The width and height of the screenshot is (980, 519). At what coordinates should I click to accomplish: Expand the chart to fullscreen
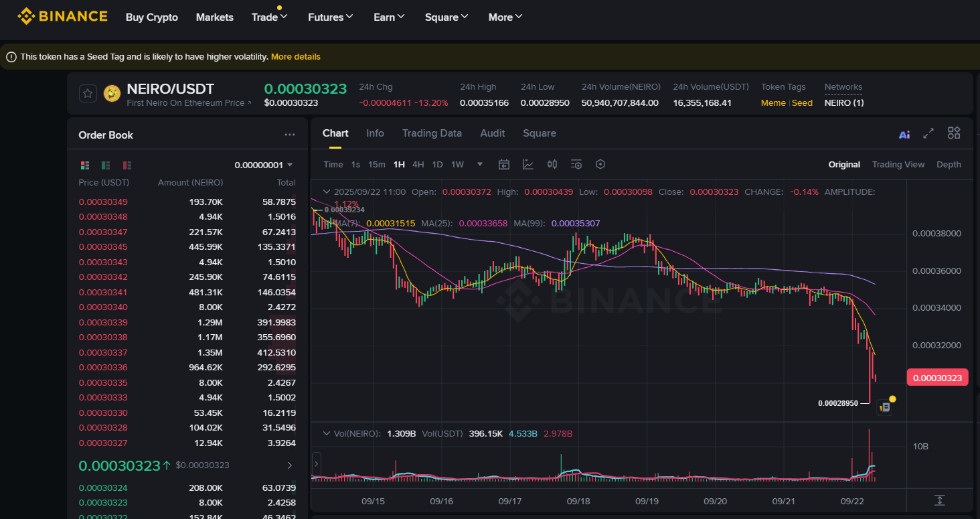tap(928, 133)
